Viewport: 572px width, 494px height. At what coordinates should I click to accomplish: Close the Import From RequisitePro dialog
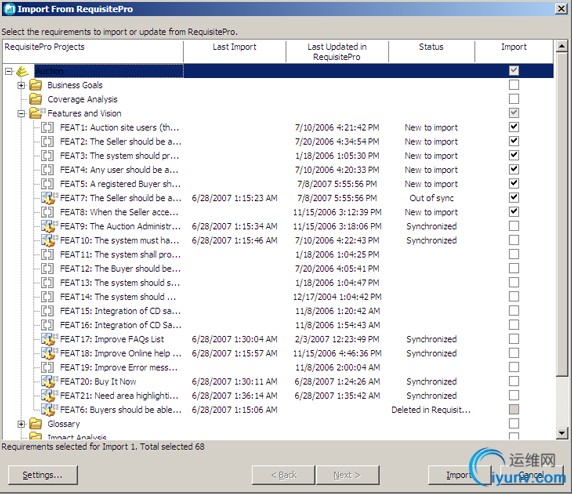coord(561,9)
